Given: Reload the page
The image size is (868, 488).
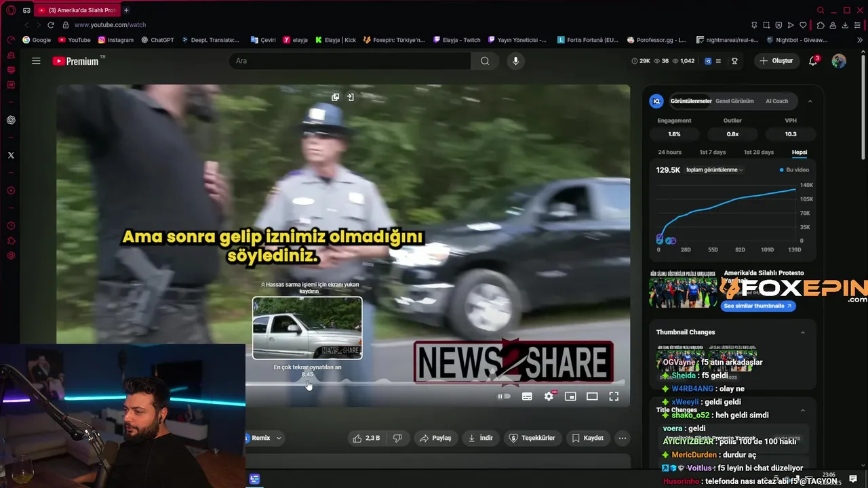Looking at the screenshot, I should tap(51, 25).
